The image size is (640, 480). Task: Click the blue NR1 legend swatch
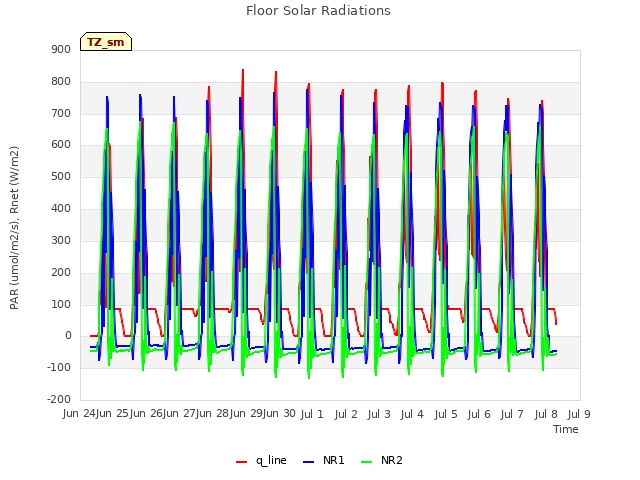click(x=309, y=462)
